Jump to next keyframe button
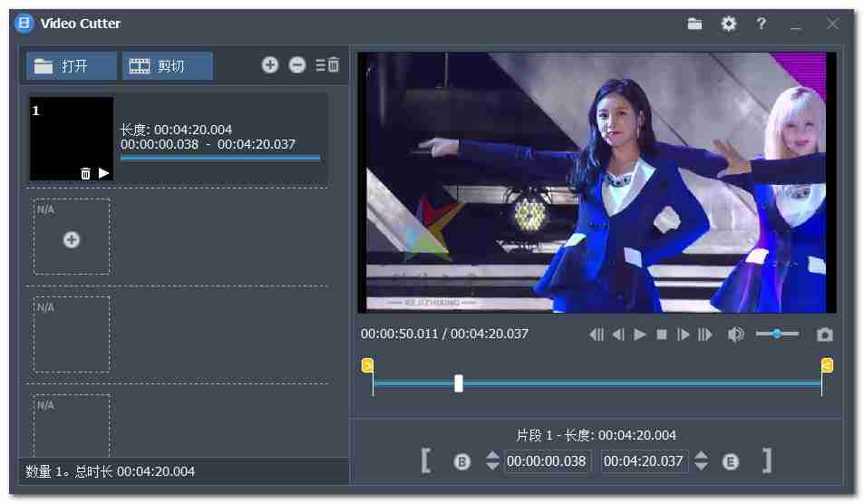Screen dimensions: 864x504 point(704,334)
